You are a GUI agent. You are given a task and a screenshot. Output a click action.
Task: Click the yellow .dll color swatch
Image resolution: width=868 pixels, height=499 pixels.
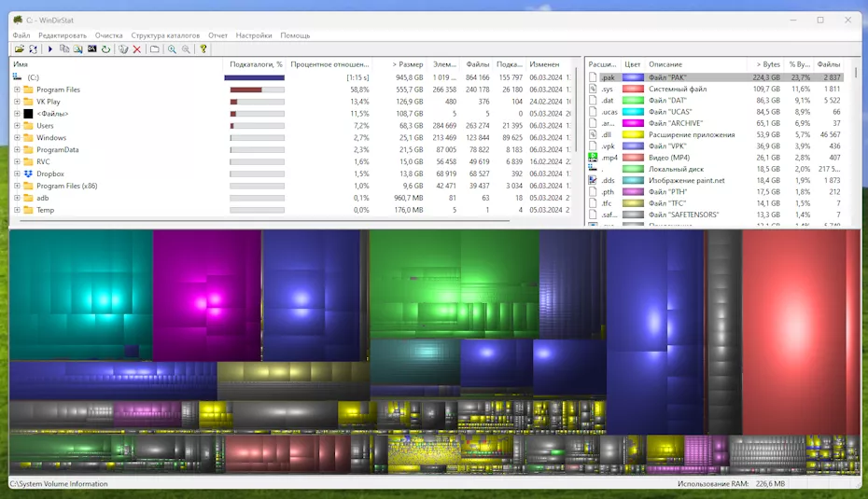coord(634,134)
